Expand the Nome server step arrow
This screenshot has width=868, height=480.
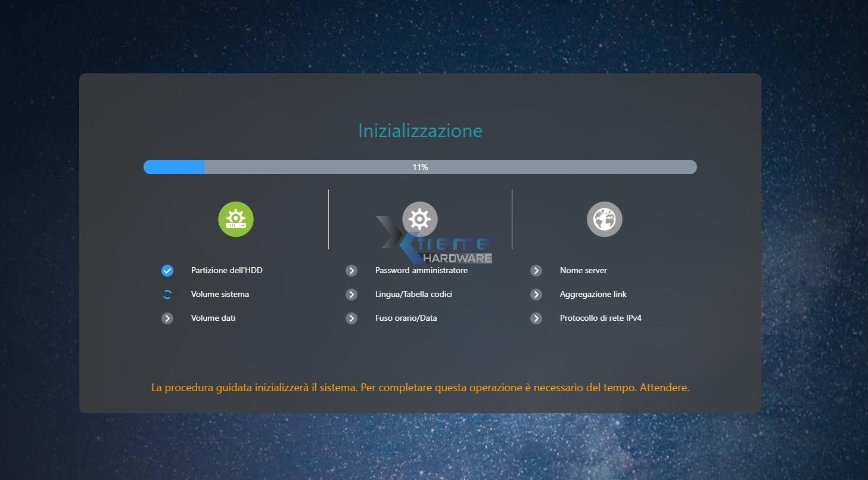[x=536, y=271]
